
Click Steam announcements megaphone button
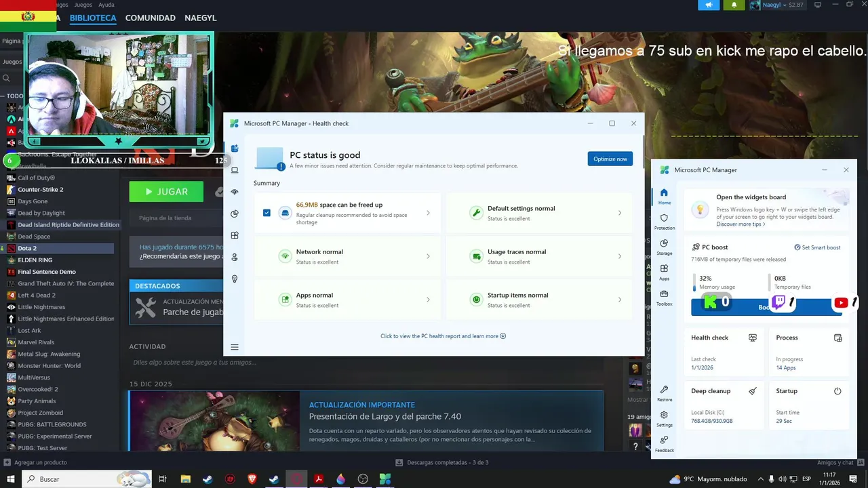click(709, 5)
